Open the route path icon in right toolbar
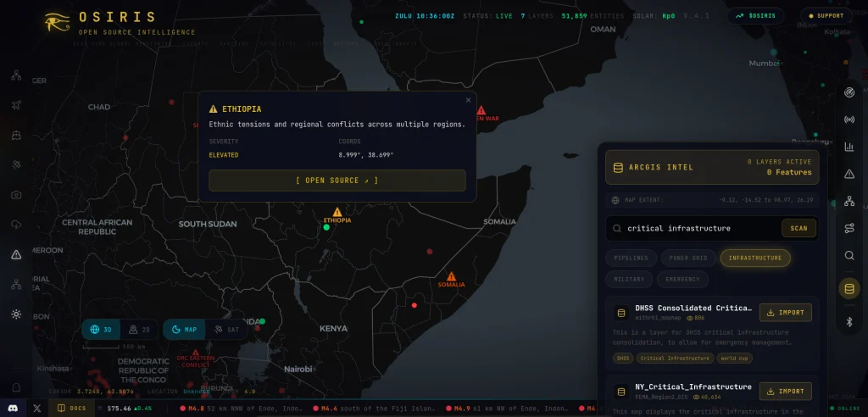 (849, 228)
